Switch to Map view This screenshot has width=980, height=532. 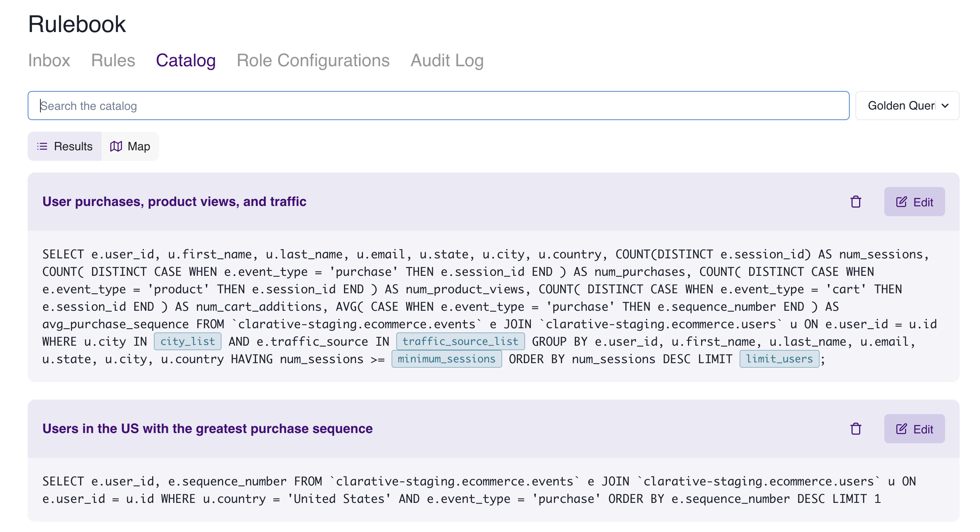(x=130, y=146)
